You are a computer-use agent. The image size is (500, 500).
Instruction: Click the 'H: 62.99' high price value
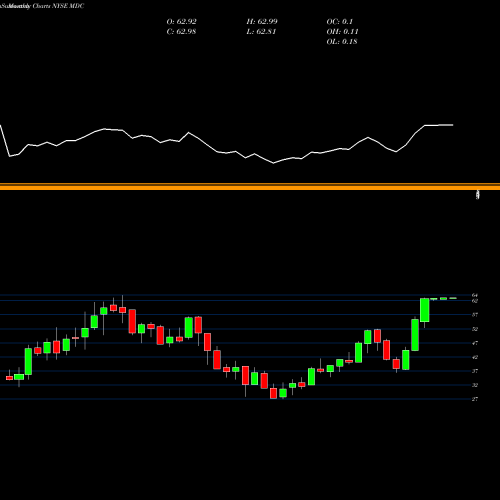262,22
